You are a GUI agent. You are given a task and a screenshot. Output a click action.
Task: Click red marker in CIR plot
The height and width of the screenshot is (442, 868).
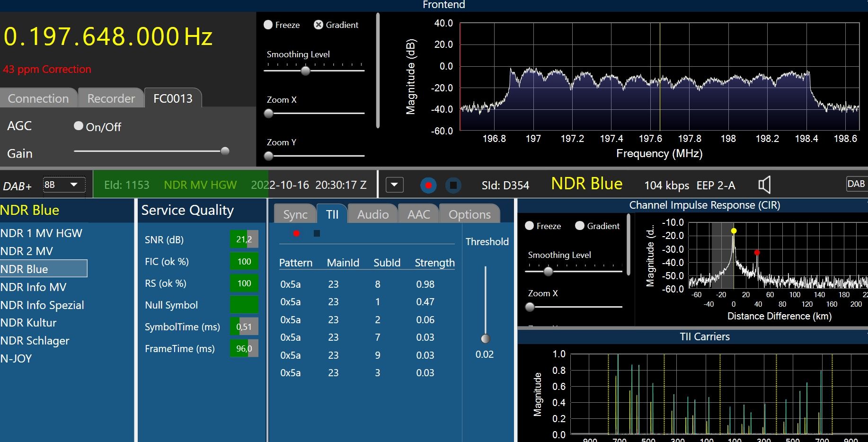757,253
